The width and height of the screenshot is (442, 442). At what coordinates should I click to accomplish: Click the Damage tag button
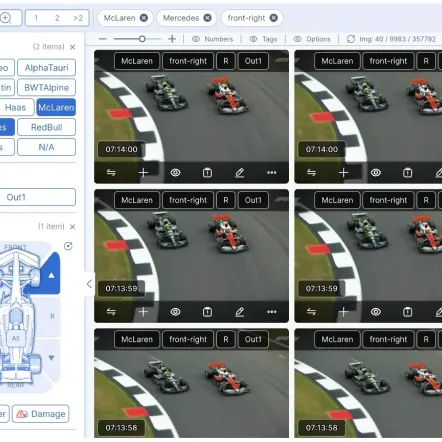(41, 414)
